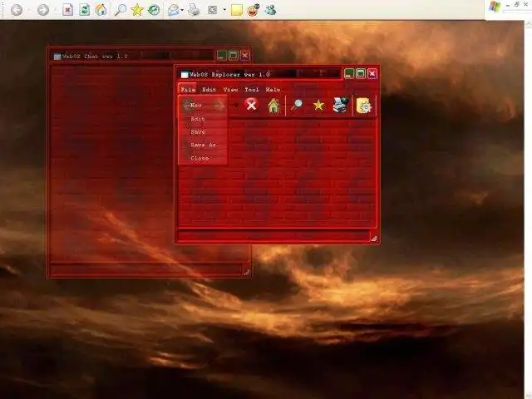532x399 pixels.
Task: Choose Edit entry in File dropdown list
Action: click(x=203, y=119)
